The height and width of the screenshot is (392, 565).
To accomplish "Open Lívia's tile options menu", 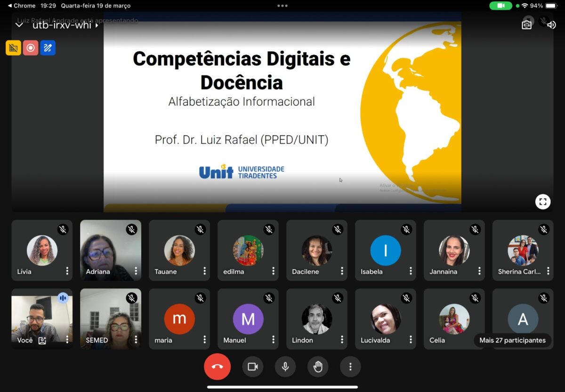I will pyautogui.click(x=68, y=272).
